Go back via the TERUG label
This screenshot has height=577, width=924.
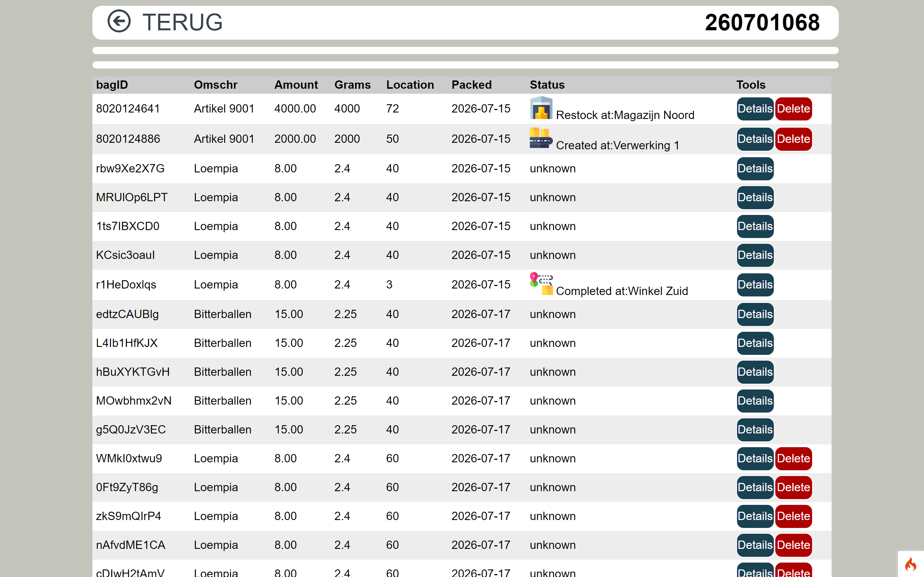point(182,22)
